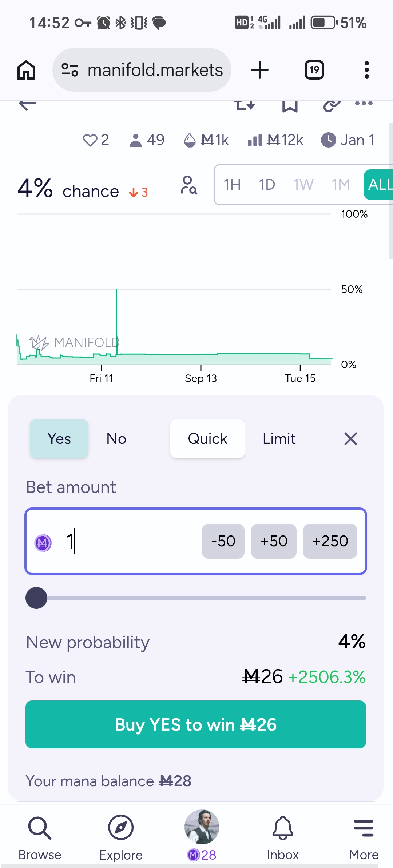
Task: Select the No outcome
Action: tap(116, 439)
